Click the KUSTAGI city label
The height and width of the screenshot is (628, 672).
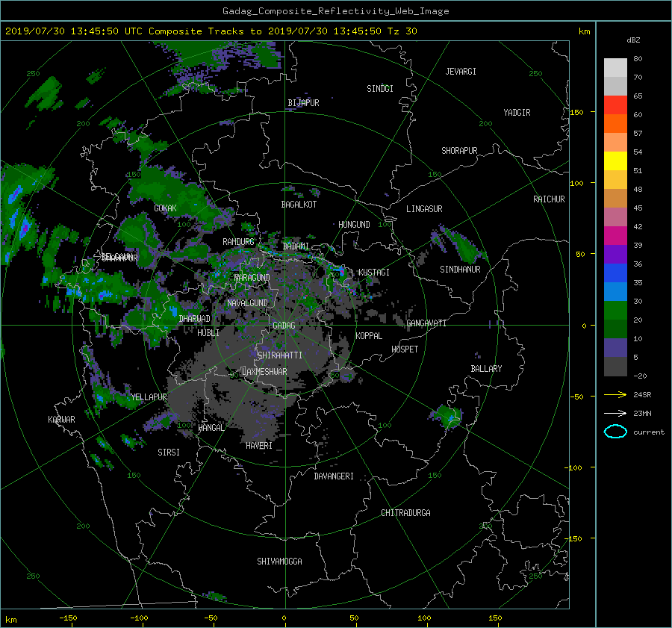(374, 273)
